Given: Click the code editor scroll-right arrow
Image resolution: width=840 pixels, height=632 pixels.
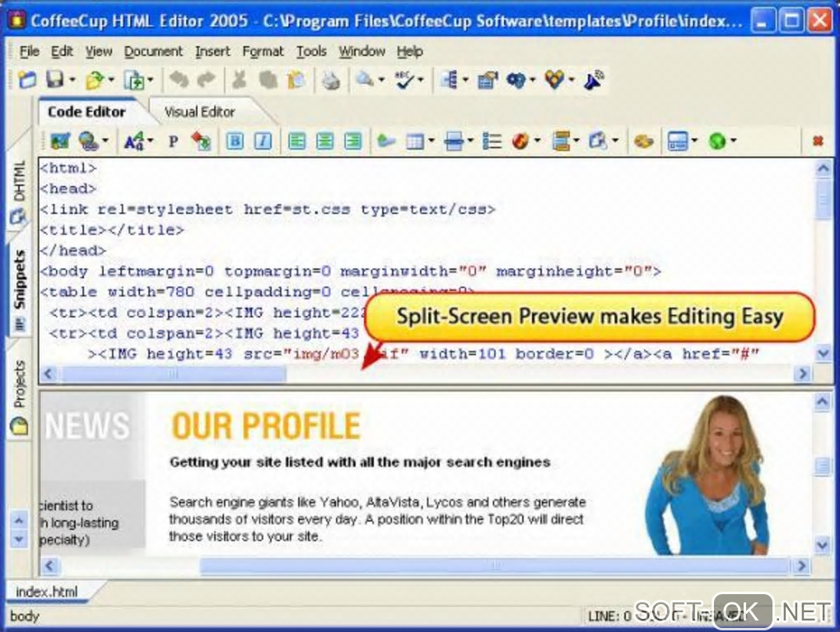Looking at the screenshot, I should pyautogui.click(x=802, y=374).
